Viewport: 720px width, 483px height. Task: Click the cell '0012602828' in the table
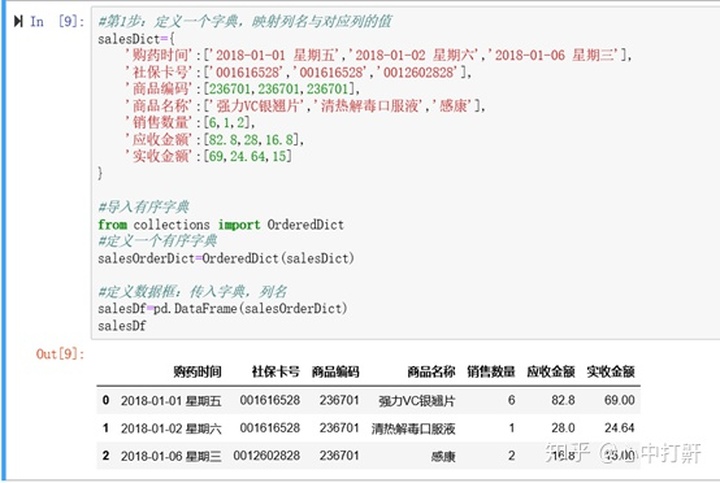(x=266, y=455)
